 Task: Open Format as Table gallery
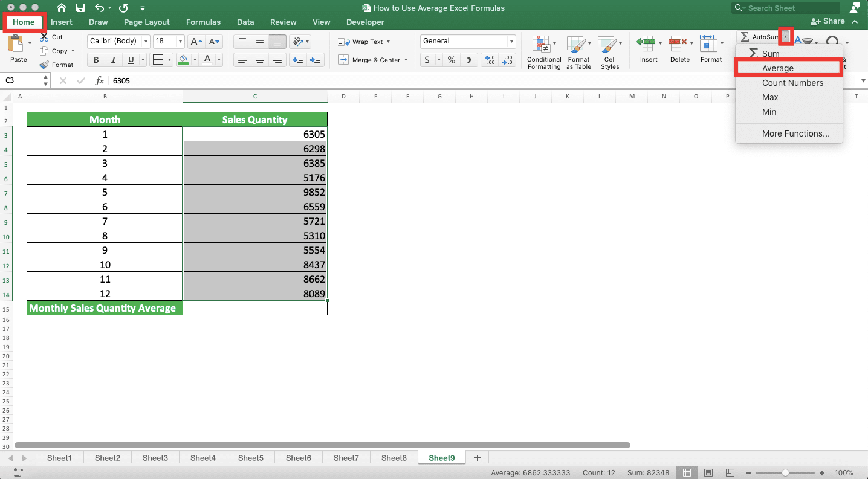click(x=578, y=53)
